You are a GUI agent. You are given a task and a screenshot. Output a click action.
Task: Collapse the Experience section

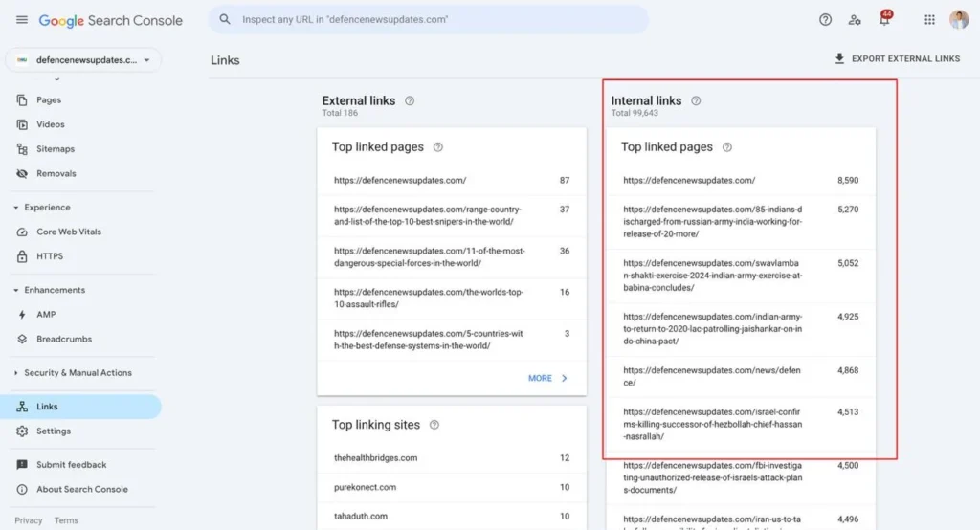click(15, 208)
